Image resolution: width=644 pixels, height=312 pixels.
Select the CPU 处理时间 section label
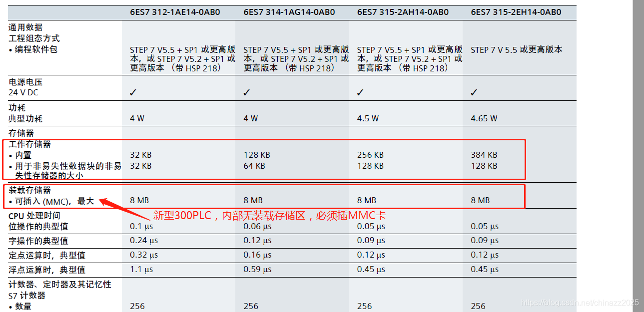point(34,216)
